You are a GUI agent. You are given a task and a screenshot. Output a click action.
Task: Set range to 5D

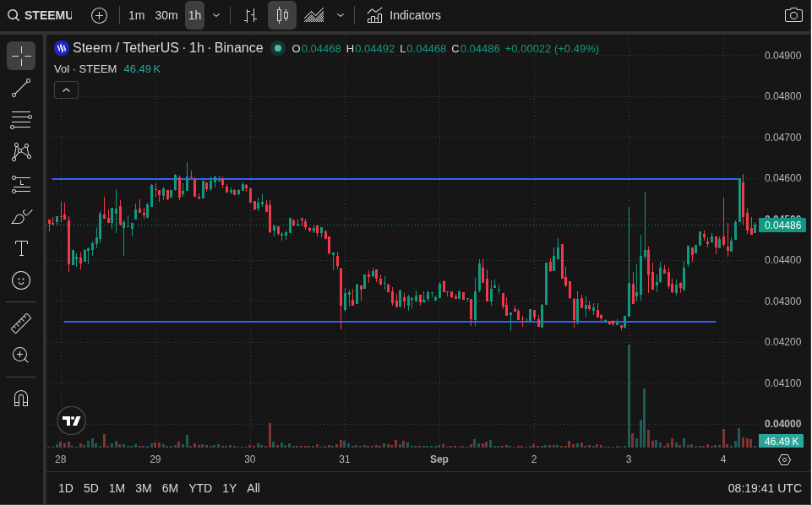click(x=91, y=488)
